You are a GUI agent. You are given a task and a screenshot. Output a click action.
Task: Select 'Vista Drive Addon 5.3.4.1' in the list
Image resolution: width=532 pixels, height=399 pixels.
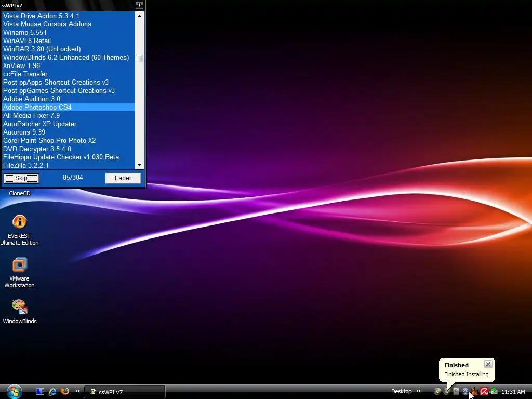point(68,16)
